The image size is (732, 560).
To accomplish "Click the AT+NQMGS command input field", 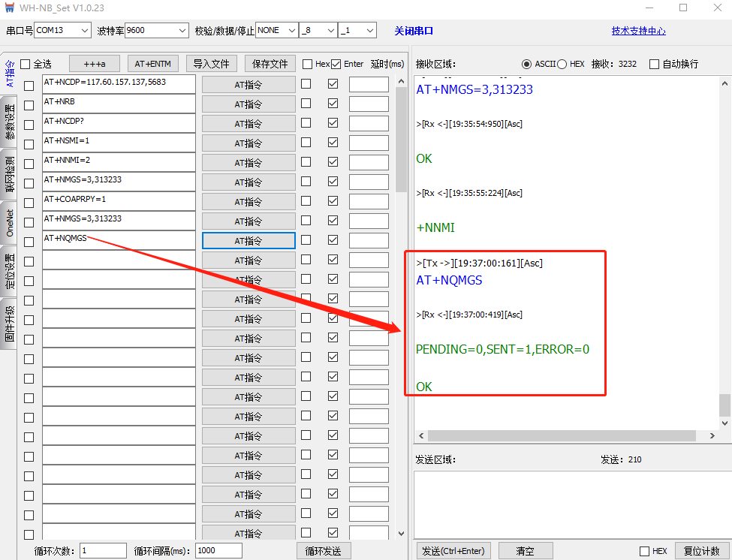I will pos(119,240).
